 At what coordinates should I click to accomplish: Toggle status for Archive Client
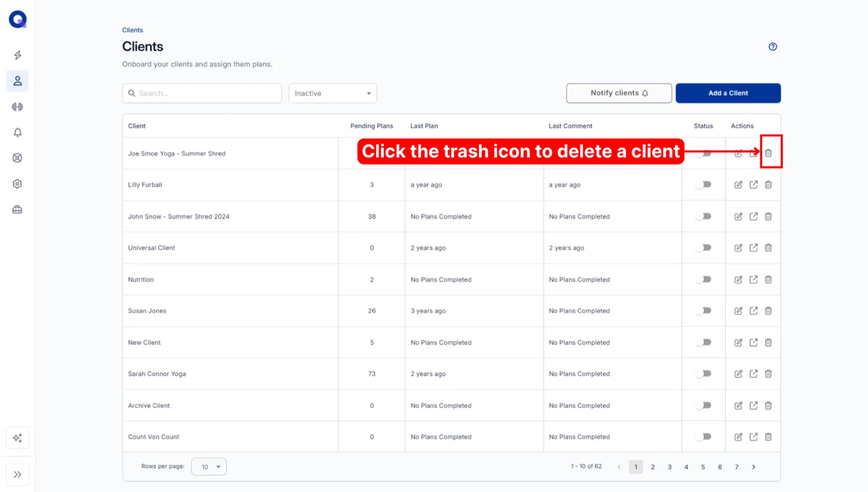[704, 406]
